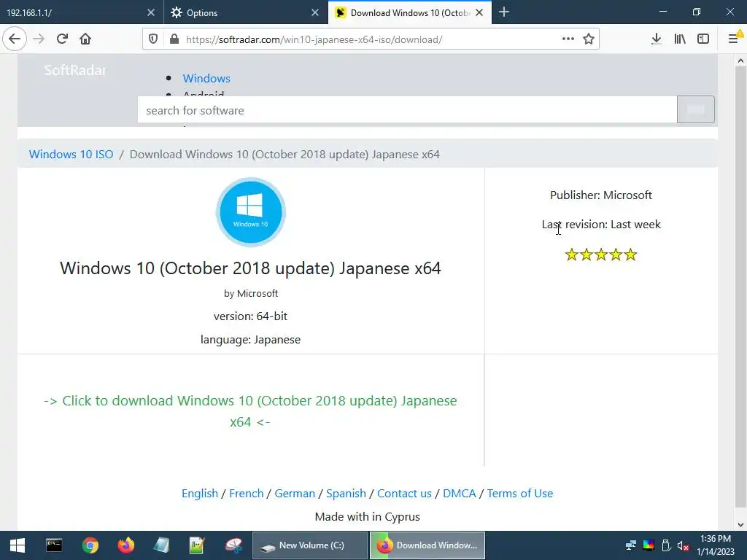Open the DMCA page

(x=460, y=494)
